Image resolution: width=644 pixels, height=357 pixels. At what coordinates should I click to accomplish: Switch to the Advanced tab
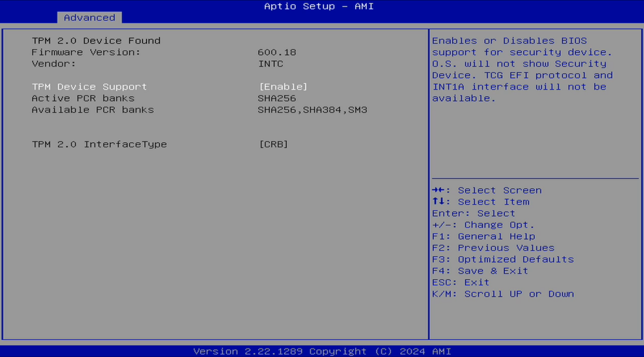(x=89, y=17)
